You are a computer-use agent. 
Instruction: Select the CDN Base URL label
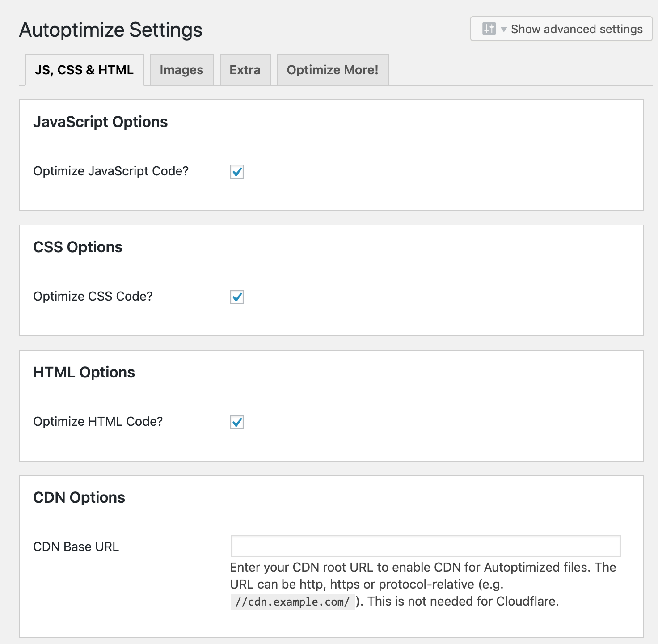click(76, 546)
